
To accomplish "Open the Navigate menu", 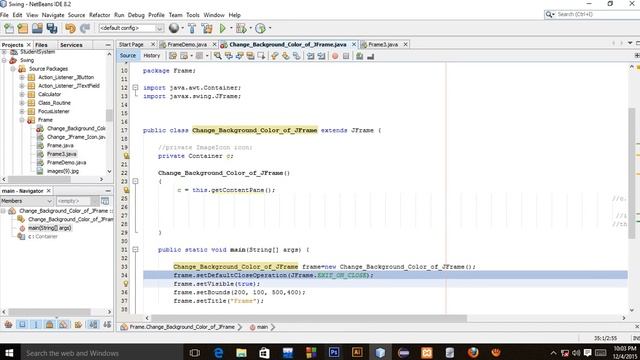I will click(x=53, y=15).
